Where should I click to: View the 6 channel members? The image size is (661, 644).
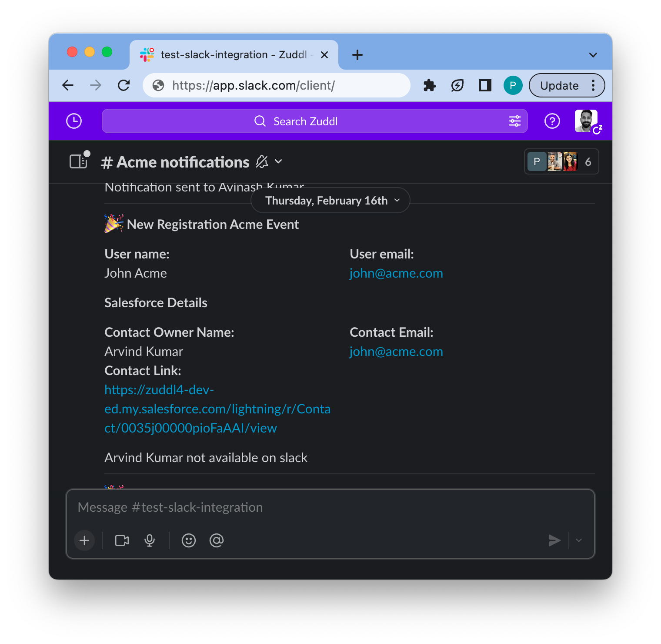tap(561, 161)
